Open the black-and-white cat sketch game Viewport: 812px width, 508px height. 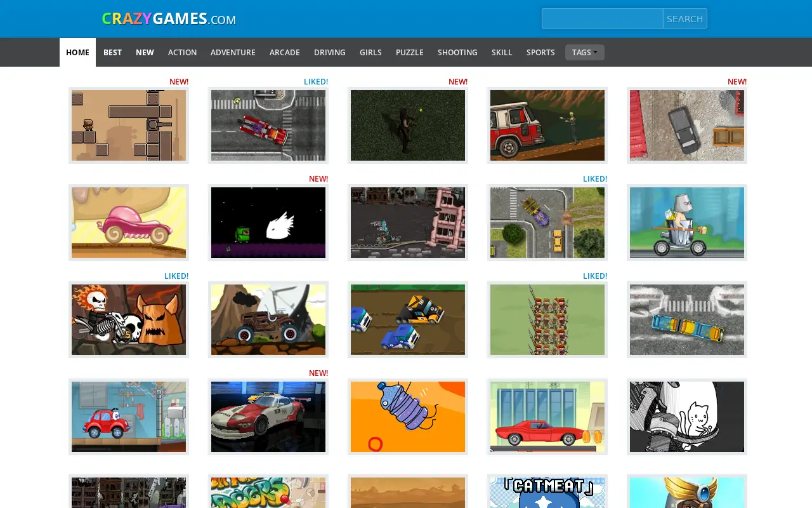687,417
